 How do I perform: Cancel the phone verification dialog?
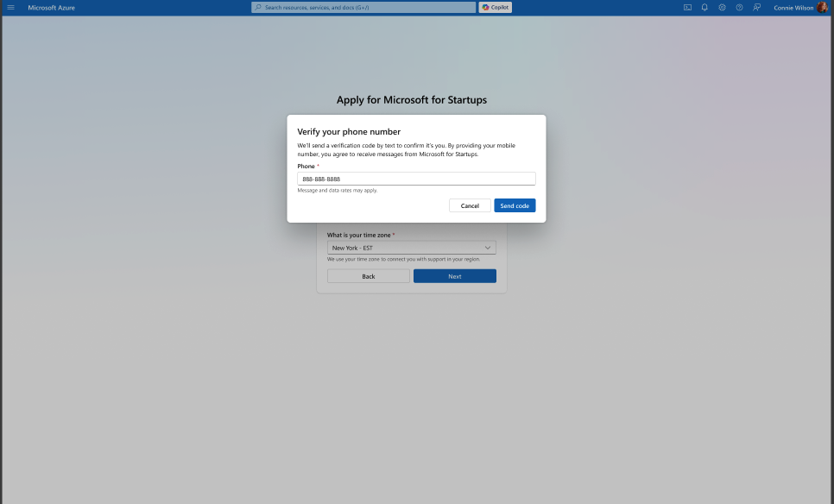[x=470, y=205]
